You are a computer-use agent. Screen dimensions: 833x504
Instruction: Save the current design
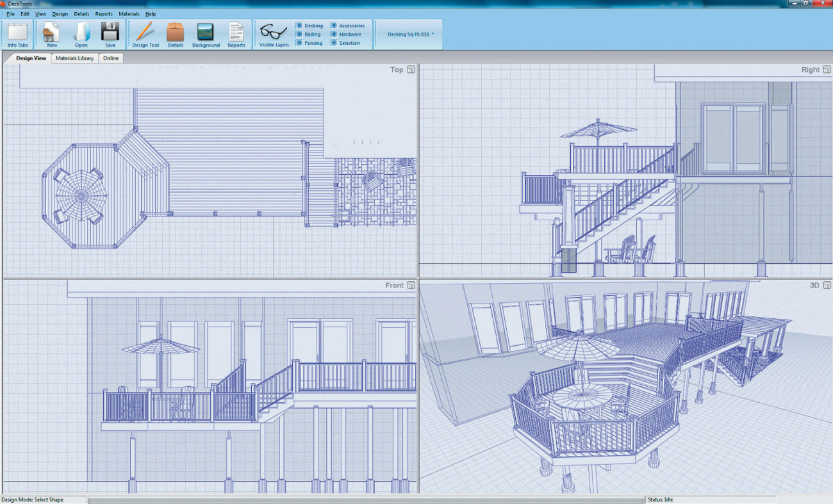tap(110, 35)
